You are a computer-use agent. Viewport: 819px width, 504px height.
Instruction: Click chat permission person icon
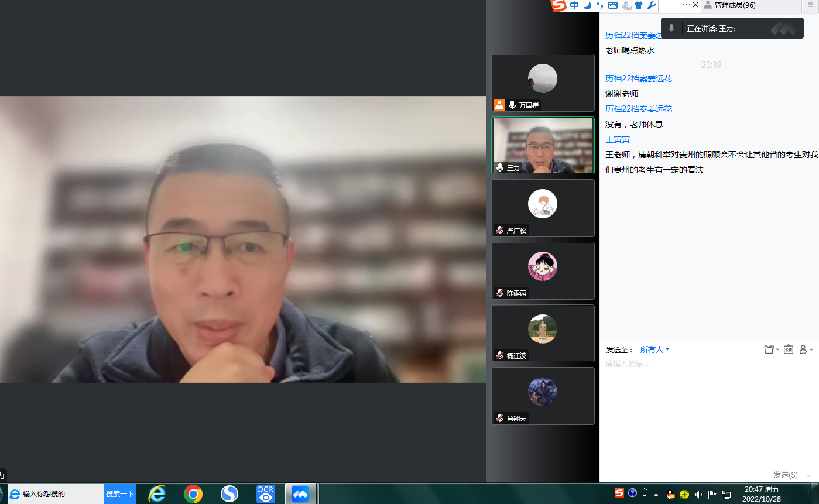click(x=803, y=349)
